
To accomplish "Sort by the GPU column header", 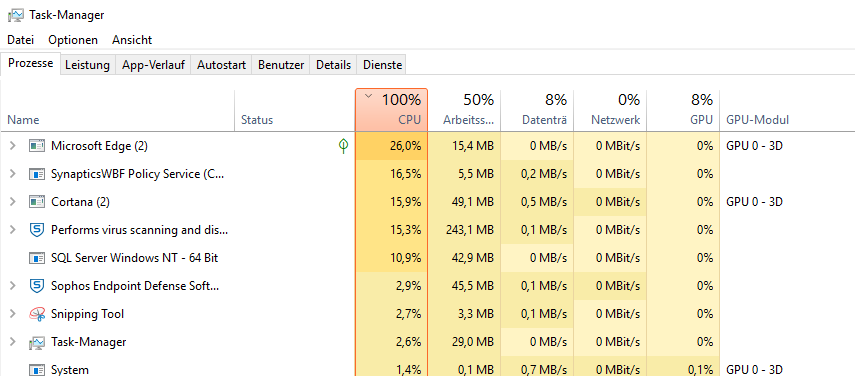I will pyautogui.click(x=683, y=111).
